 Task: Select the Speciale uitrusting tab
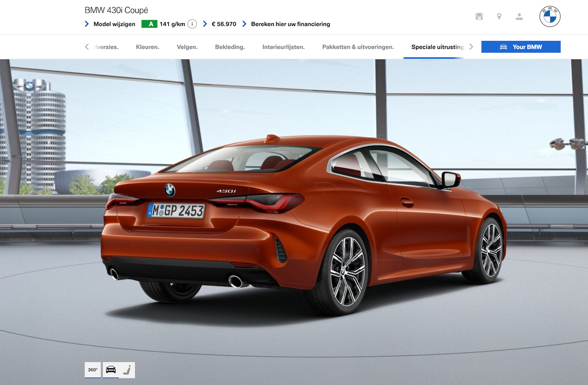pos(437,47)
